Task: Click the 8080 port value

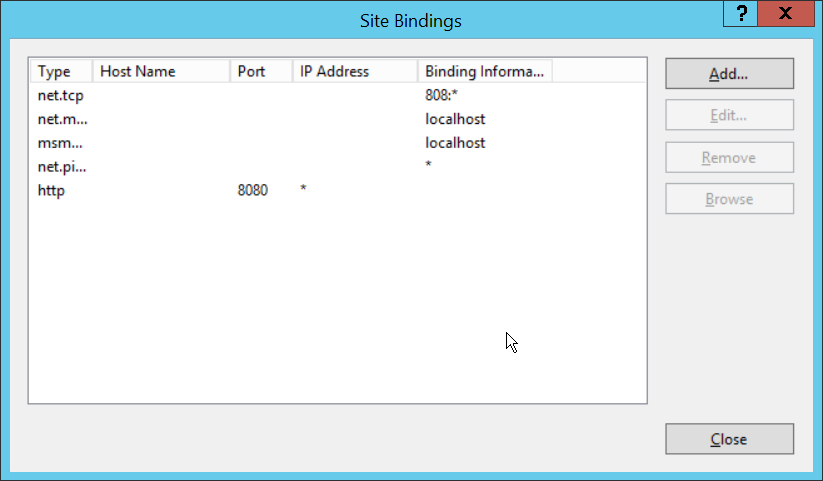Action: 252,190
